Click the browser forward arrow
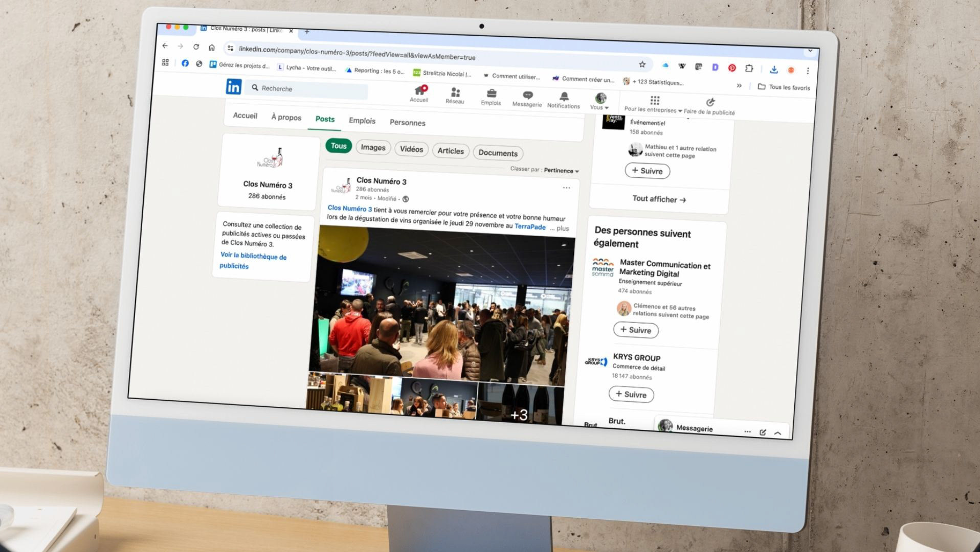980x552 pixels. pos(180,46)
